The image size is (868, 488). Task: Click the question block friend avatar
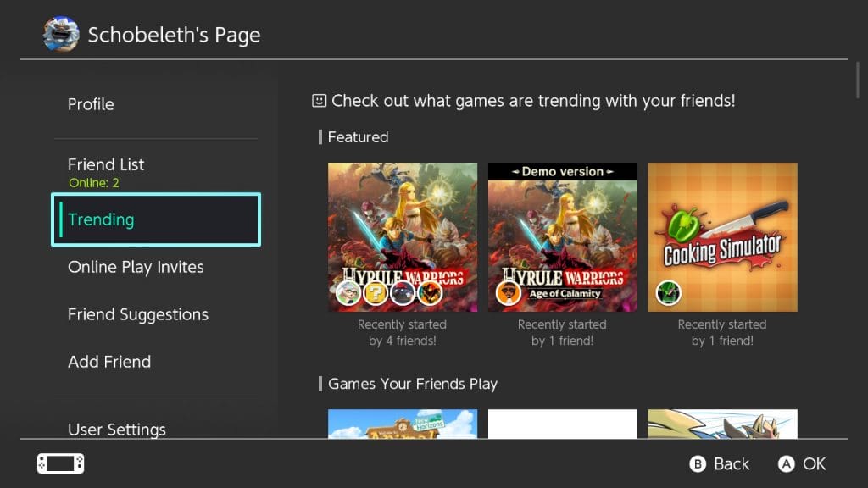click(374, 293)
